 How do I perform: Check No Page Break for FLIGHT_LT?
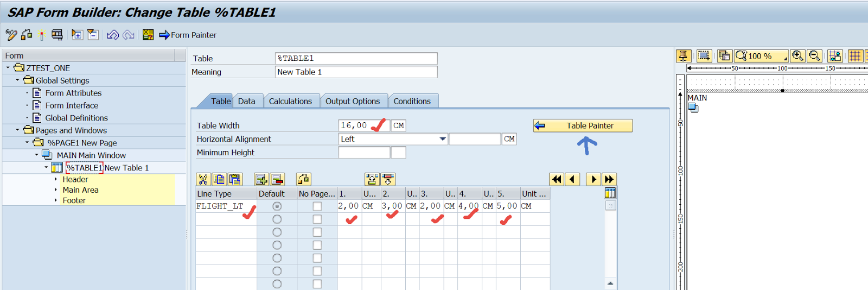point(317,206)
